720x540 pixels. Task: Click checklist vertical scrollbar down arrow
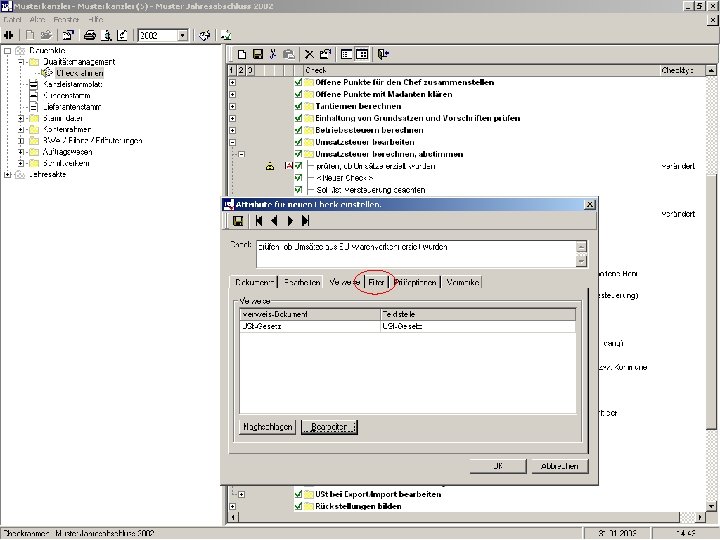tap(711, 506)
